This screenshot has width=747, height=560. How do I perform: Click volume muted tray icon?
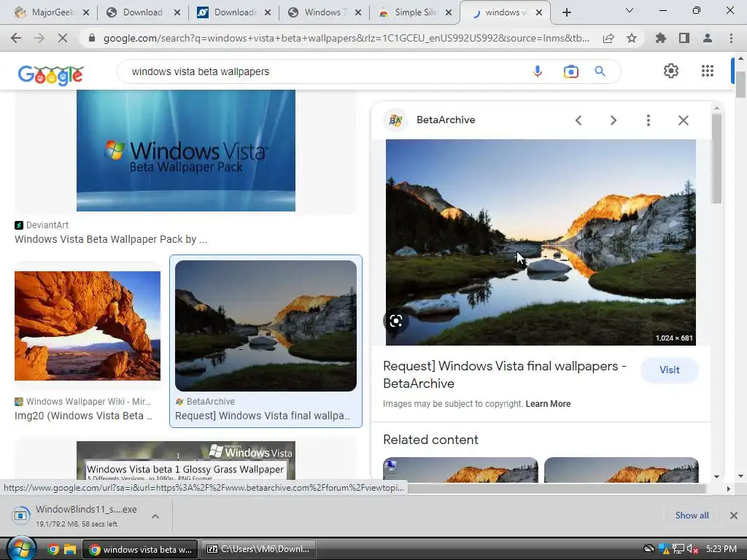pos(693,549)
